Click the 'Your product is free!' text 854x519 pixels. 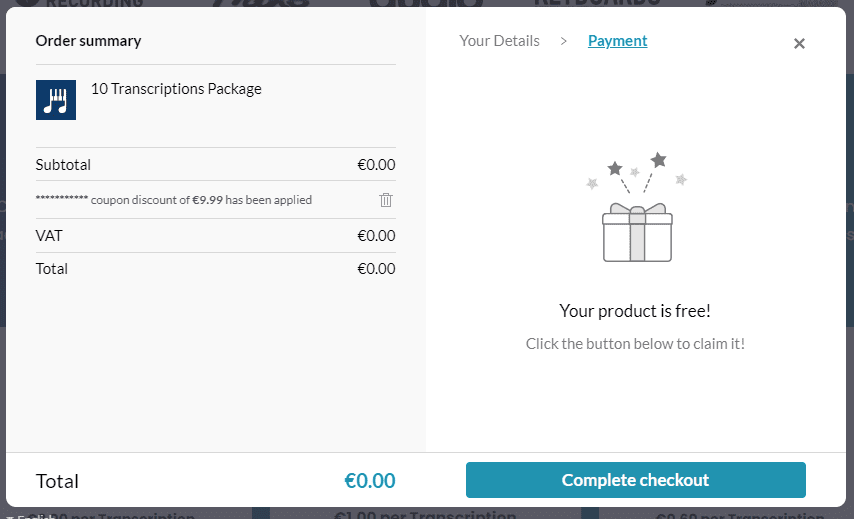click(x=635, y=311)
